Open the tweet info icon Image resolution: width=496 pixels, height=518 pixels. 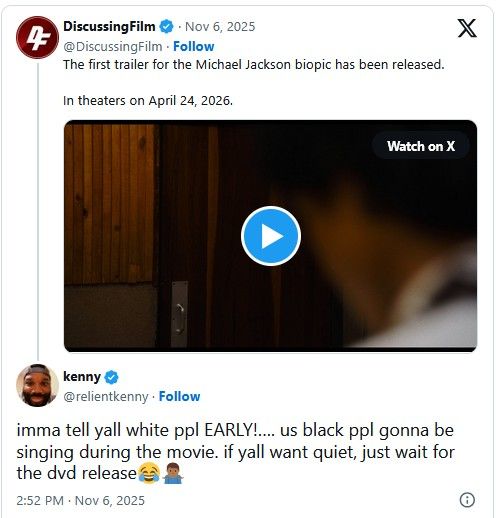467,500
